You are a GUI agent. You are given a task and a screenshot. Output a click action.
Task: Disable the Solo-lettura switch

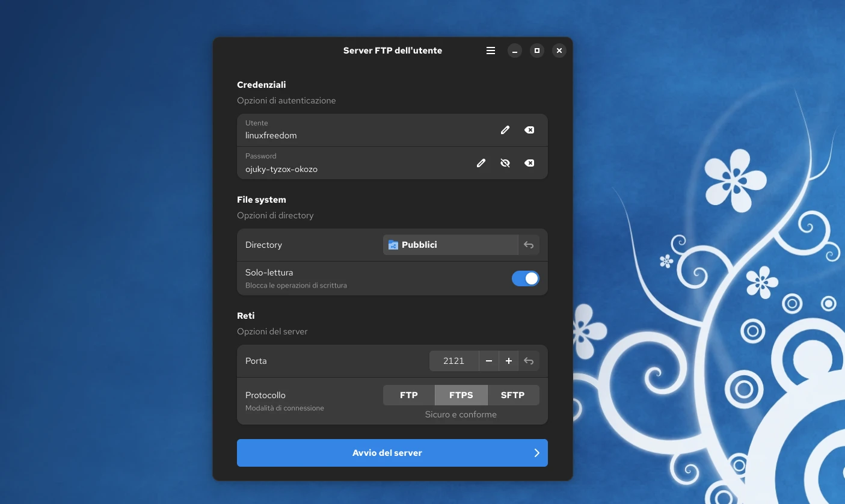(x=525, y=278)
